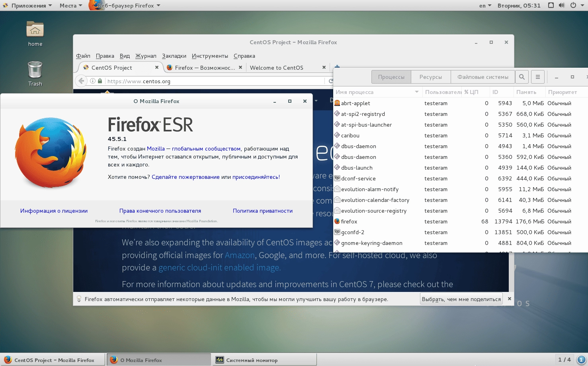Click the site info icon in URL bar

tap(93, 81)
